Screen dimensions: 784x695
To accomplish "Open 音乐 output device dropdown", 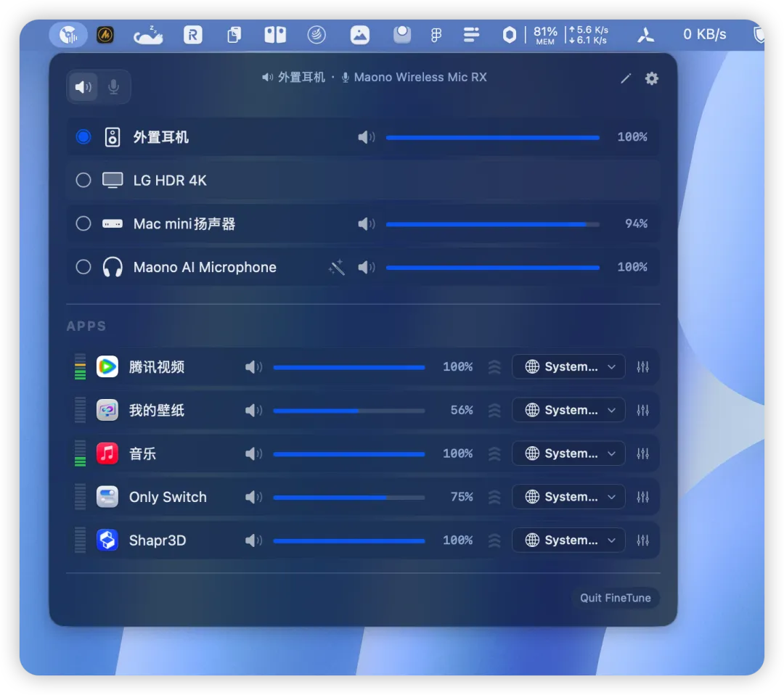I will pyautogui.click(x=568, y=453).
